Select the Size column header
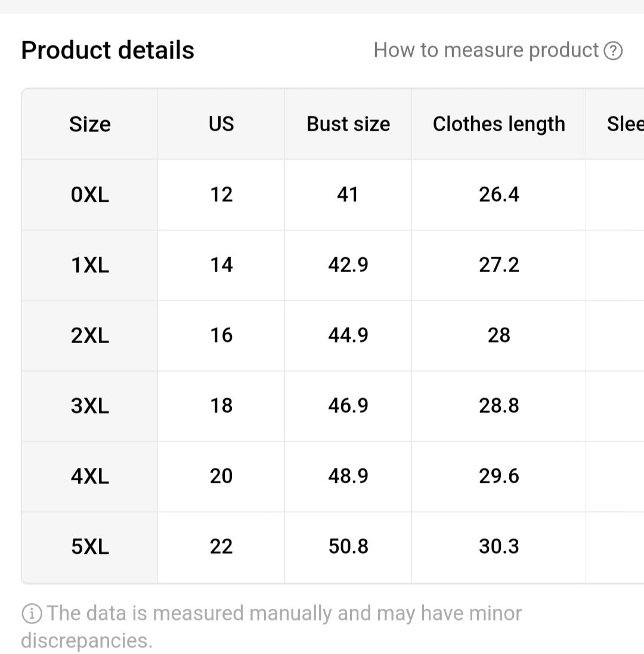 (89, 124)
